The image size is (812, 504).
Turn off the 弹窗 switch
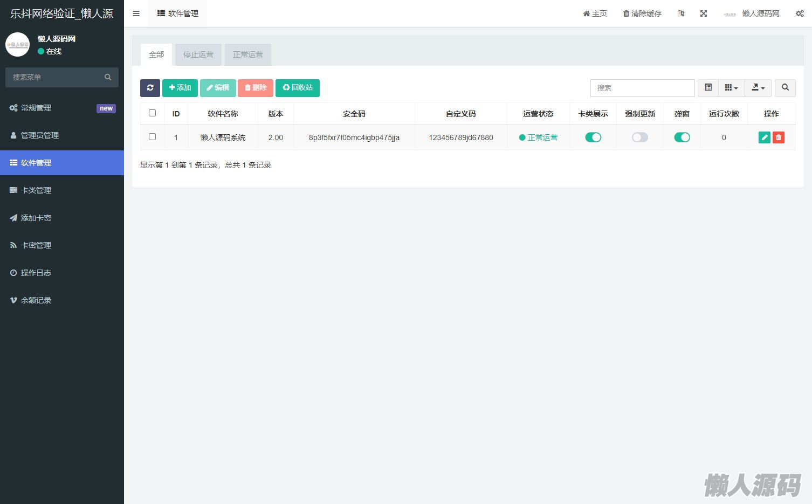tap(682, 137)
